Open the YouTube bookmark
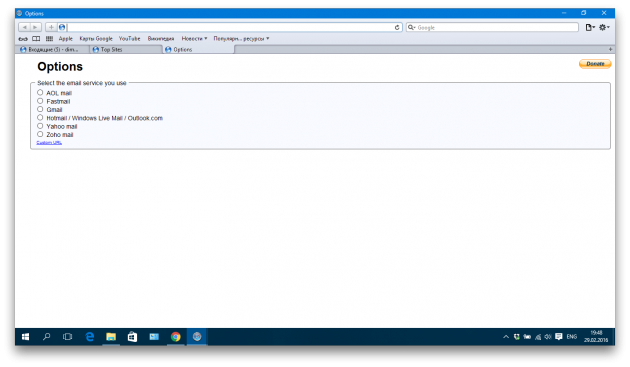 point(129,39)
